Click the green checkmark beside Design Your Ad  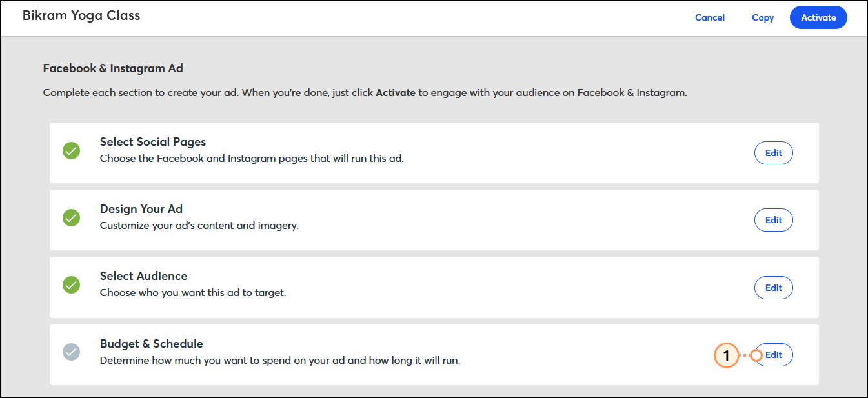(71, 218)
